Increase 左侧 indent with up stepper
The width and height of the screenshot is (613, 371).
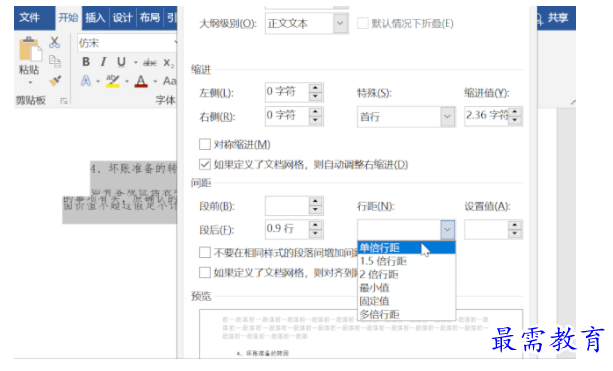coord(315,88)
